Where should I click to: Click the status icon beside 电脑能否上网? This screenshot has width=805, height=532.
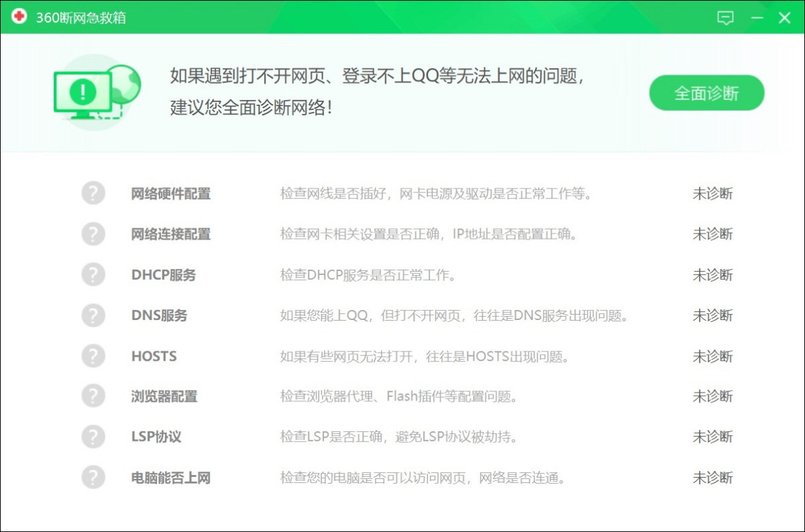click(93, 478)
